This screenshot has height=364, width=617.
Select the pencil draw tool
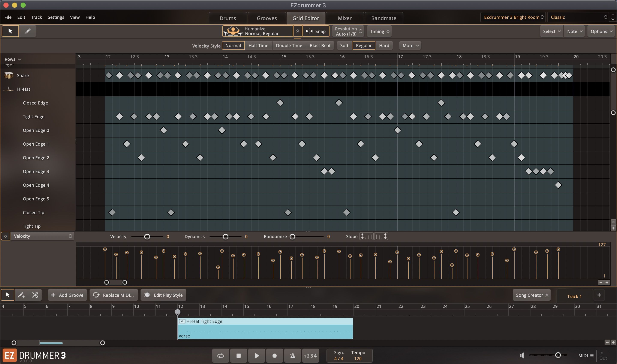click(x=28, y=31)
